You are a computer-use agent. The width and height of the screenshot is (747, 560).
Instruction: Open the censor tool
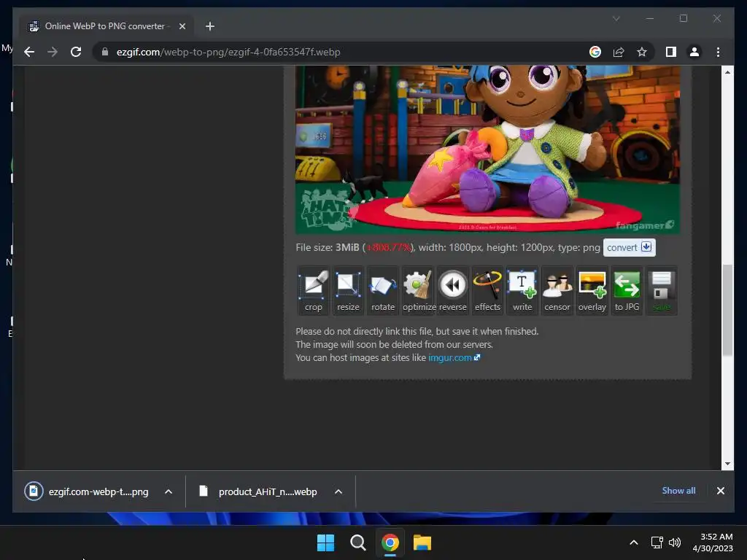[557, 290]
